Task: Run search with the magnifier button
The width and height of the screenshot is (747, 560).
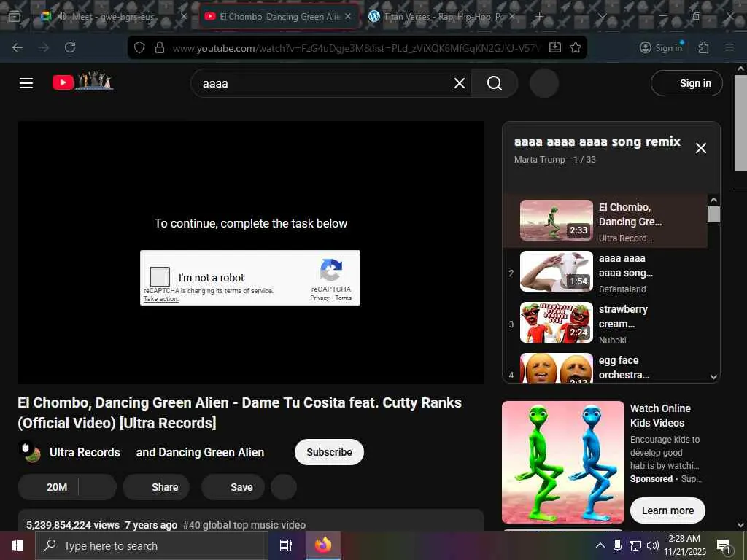Action: point(494,83)
